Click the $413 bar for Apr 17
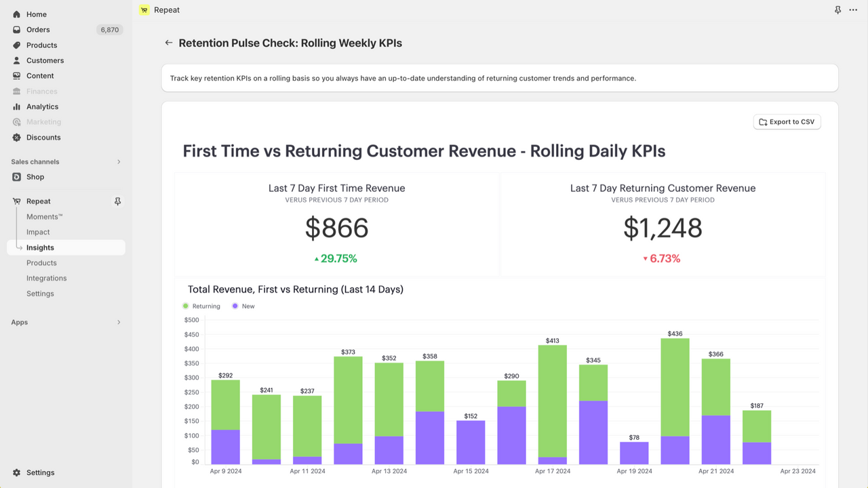Image resolution: width=868 pixels, height=488 pixels. pos(553,405)
